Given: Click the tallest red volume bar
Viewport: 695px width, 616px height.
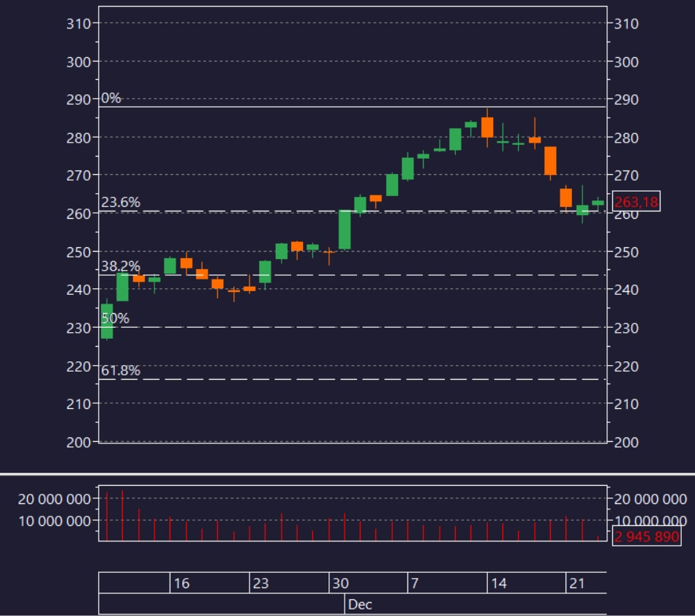Looking at the screenshot, I should tap(122, 515).
